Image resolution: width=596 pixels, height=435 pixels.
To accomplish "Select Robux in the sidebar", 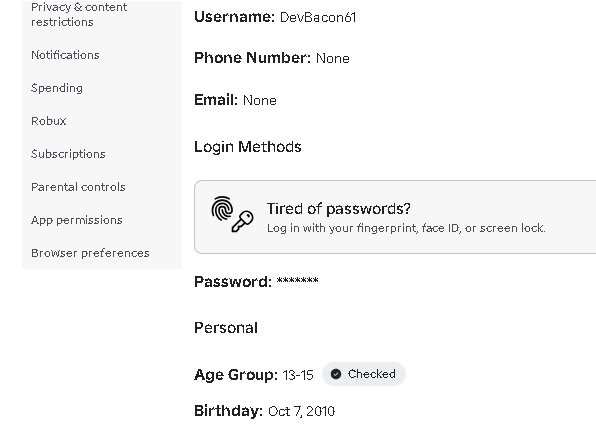I will click(x=49, y=121).
